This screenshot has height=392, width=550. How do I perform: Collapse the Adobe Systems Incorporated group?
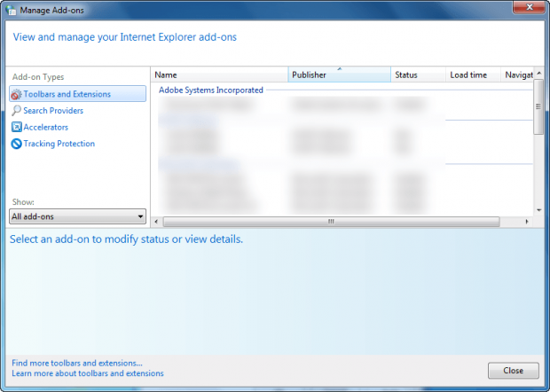tap(211, 90)
